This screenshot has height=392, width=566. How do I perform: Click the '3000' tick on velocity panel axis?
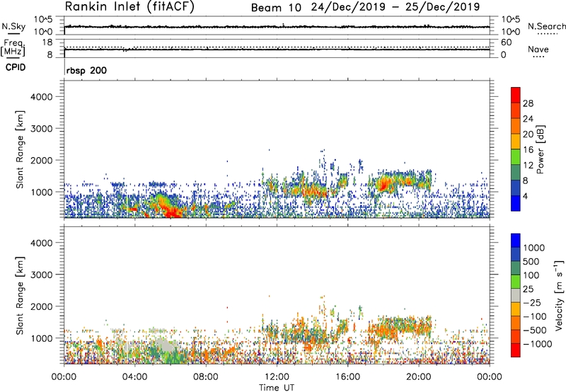(42, 275)
